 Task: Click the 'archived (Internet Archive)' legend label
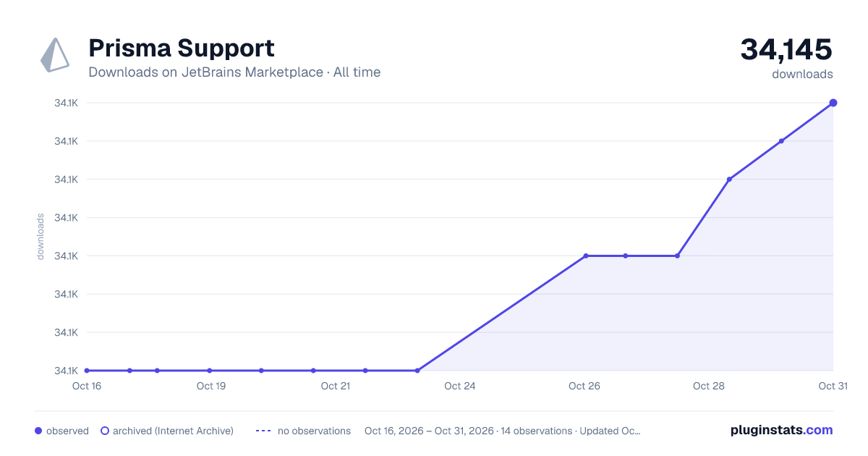pos(173,431)
